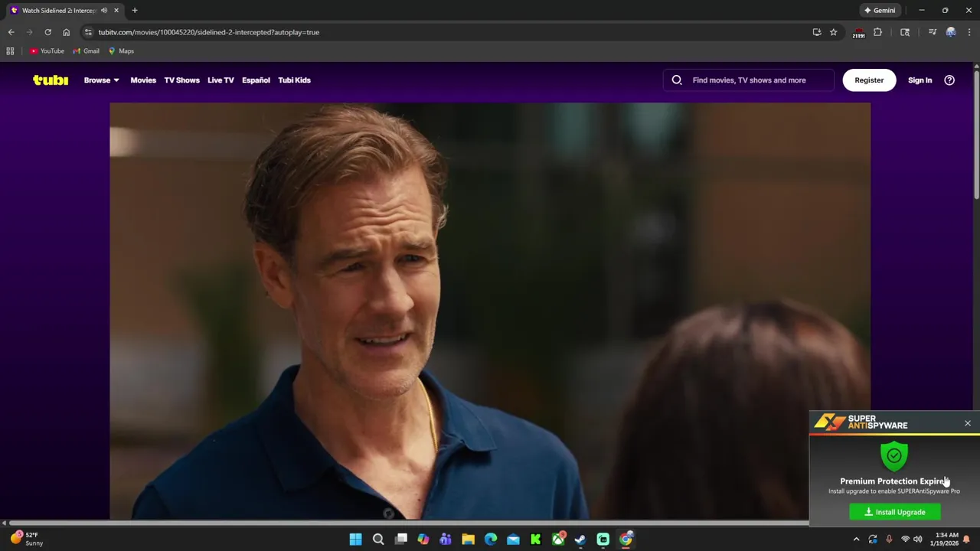
Task: Click the horizontal page scrollbar
Action: point(410,523)
